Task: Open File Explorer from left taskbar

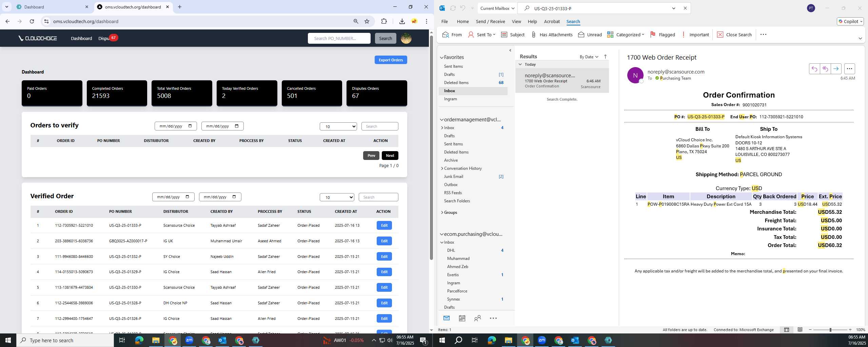Action: pyautogui.click(x=156, y=340)
